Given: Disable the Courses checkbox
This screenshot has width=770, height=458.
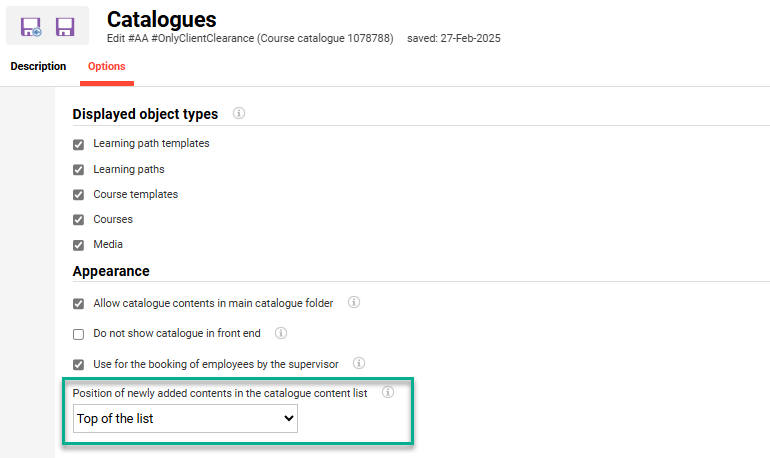Looking at the screenshot, I should pos(79,220).
